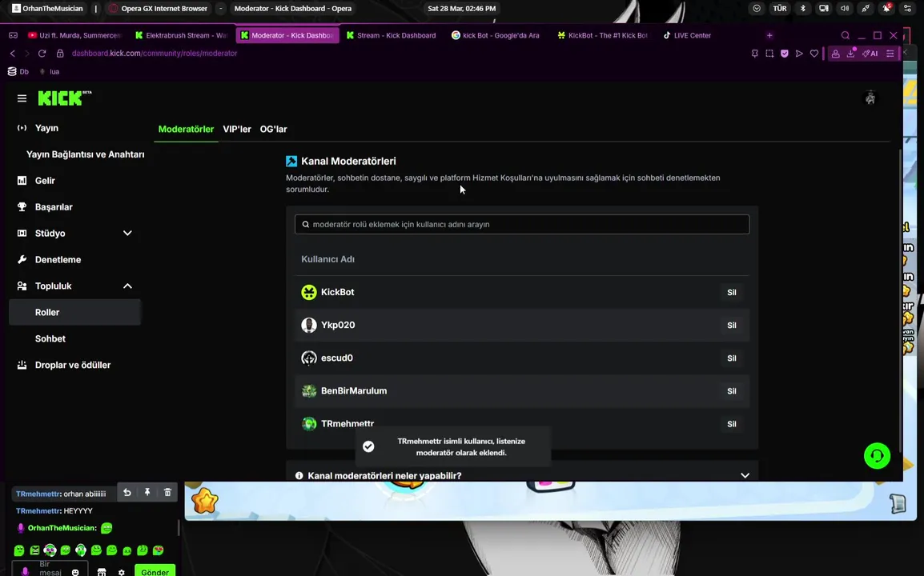Open the profile avatar in the dashboard header
924x576 pixels.
[870, 98]
